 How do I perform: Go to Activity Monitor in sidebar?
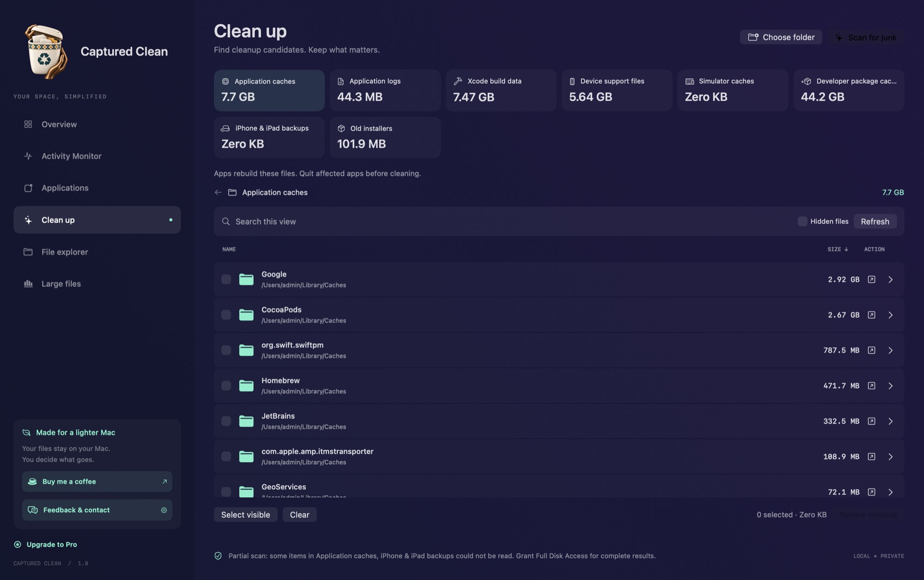tap(97, 156)
